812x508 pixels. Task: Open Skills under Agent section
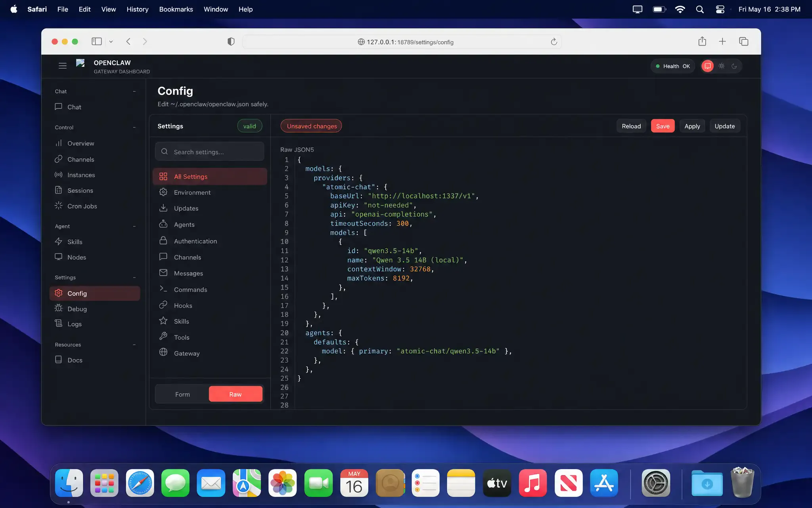(x=95, y=242)
